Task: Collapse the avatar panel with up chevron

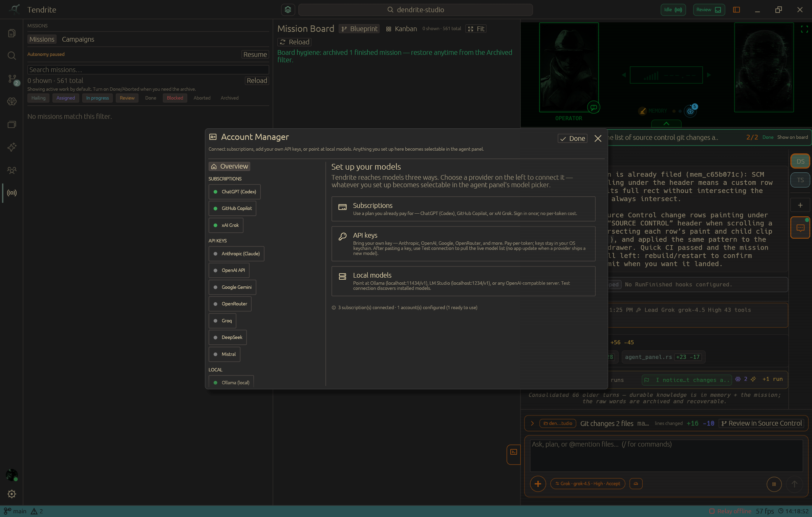Action: point(666,124)
